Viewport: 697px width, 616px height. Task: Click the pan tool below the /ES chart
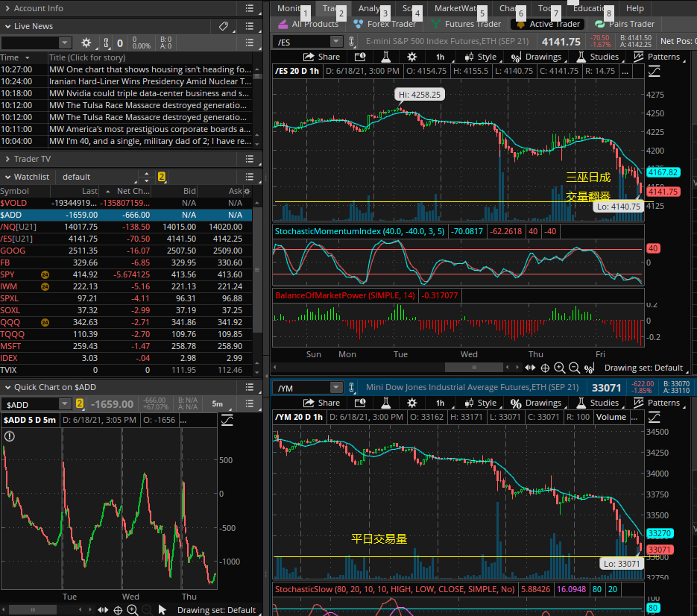530,368
